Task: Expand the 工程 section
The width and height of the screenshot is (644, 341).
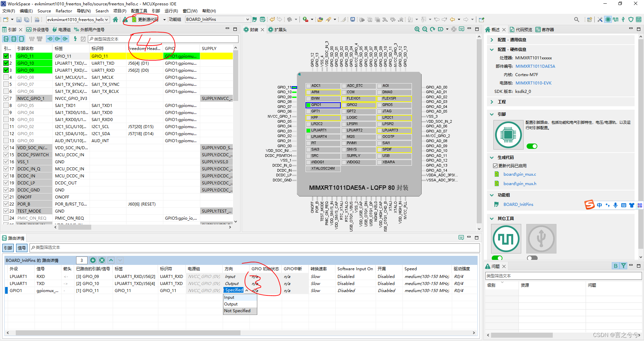Action: click(x=492, y=102)
